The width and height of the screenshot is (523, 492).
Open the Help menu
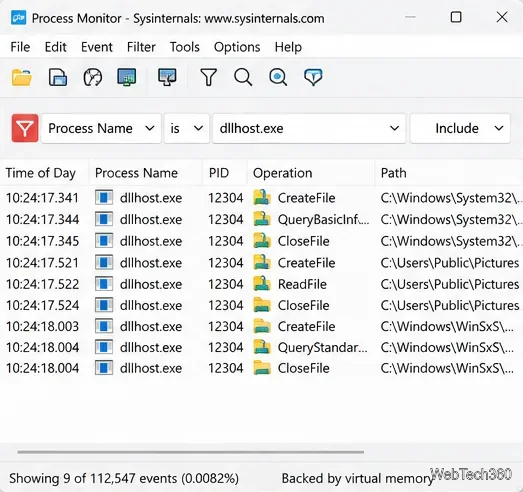pos(288,47)
